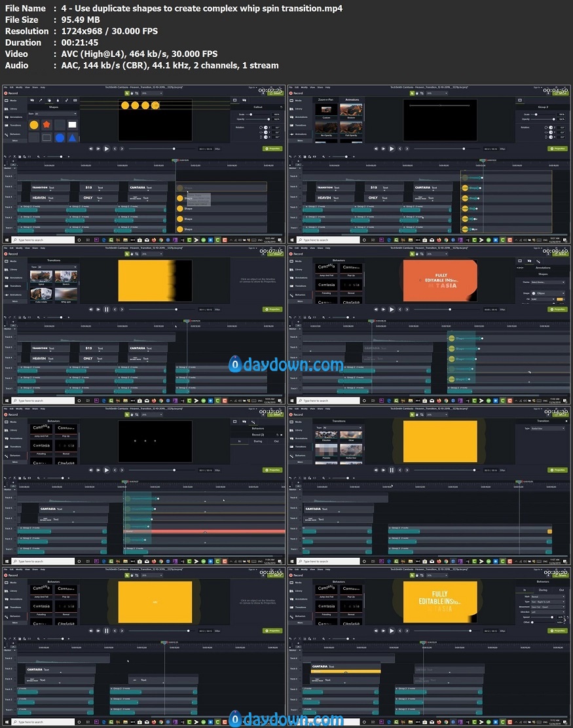
Task: Open behaviors properties tab icon in 00:09:40 frame
Action: pyautogui.click(x=538, y=261)
